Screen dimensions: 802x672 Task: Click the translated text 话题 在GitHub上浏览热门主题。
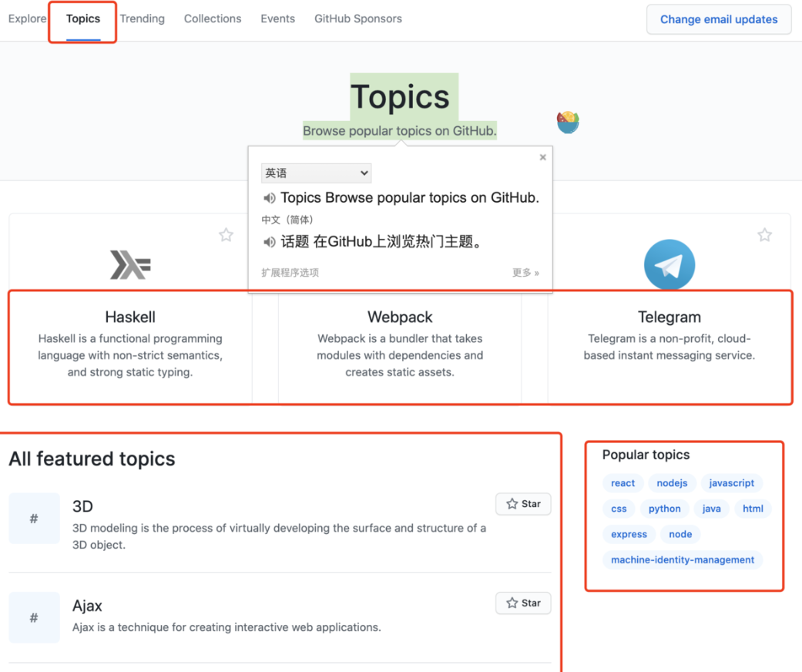[x=381, y=241]
